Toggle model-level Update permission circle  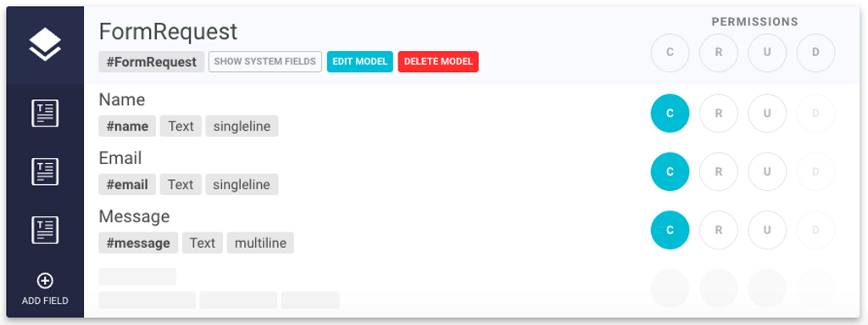click(767, 53)
